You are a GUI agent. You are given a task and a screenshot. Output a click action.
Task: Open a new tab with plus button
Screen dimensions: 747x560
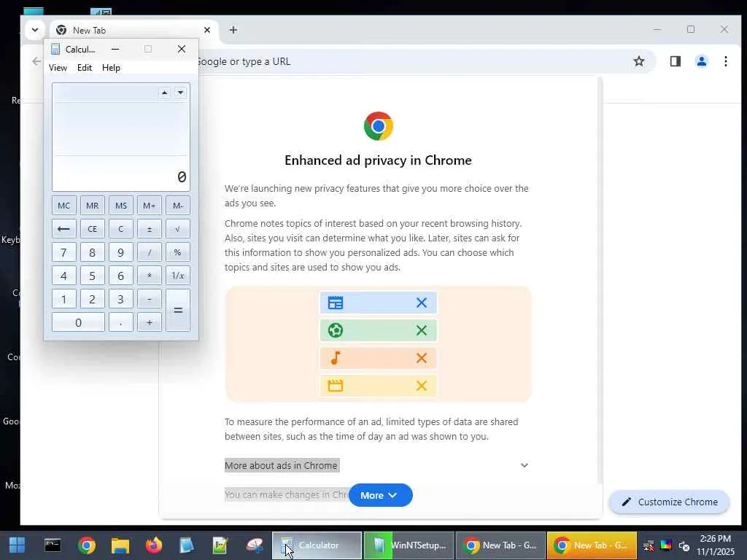coord(233,30)
